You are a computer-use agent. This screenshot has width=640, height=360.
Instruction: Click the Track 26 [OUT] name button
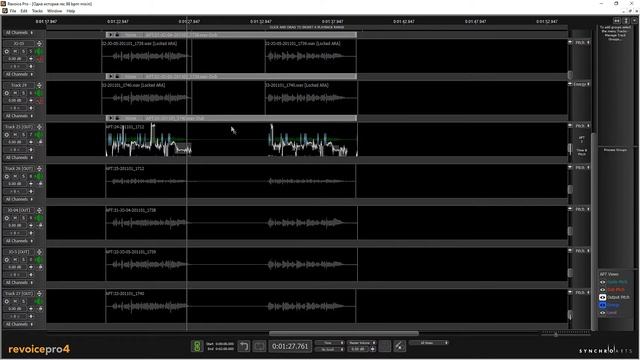coord(19,169)
